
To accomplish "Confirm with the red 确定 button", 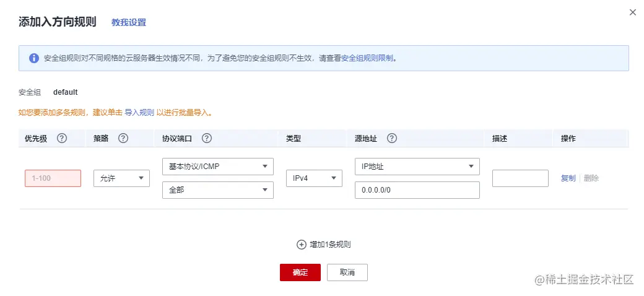I will coord(300,272).
